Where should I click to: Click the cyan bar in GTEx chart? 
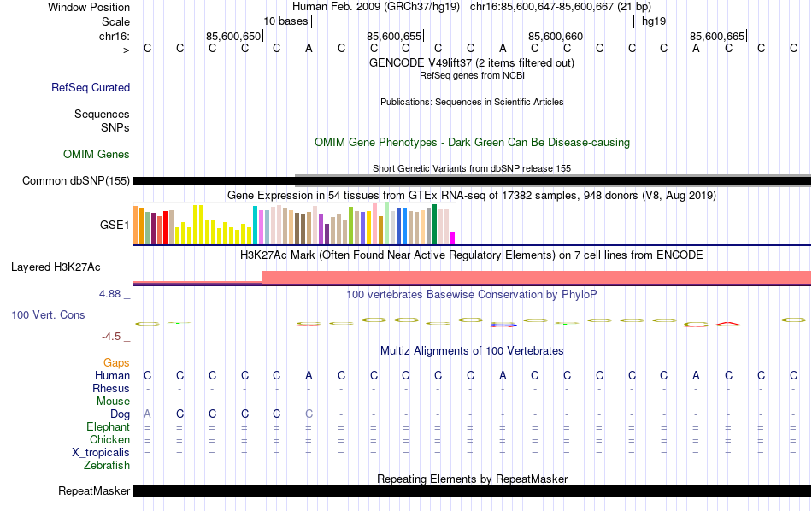click(255, 225)
